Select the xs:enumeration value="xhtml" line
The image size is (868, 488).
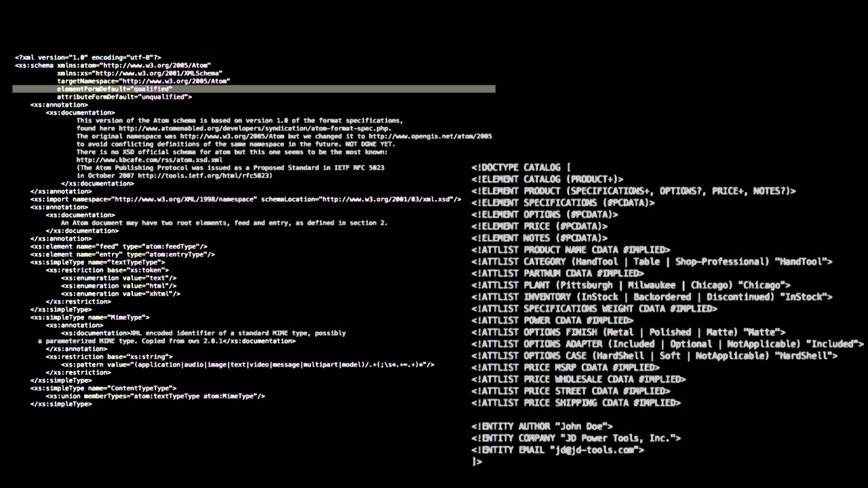point(121,293)
